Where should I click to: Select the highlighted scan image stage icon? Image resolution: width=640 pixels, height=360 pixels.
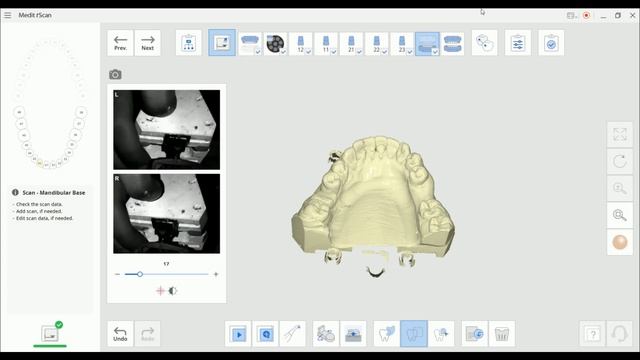(222, 43)
